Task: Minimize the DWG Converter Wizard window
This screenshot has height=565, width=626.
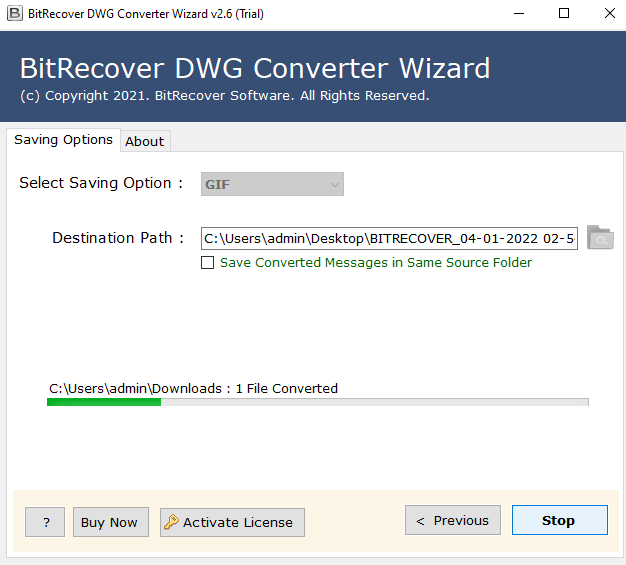Action: 519,14
